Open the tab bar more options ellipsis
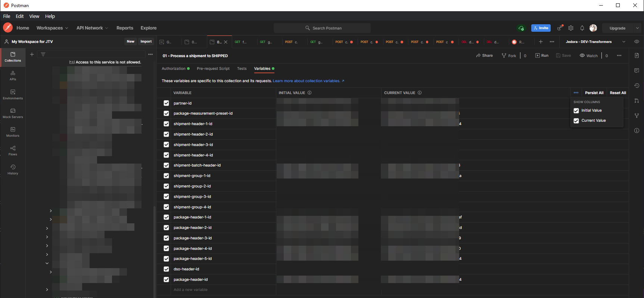644x298 pixels. point(552,41)
